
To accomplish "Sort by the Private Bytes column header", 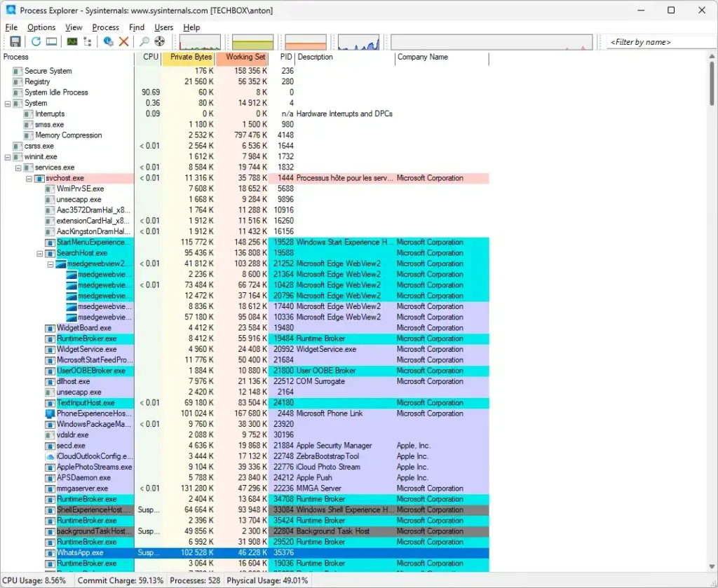I will point(187,57).
